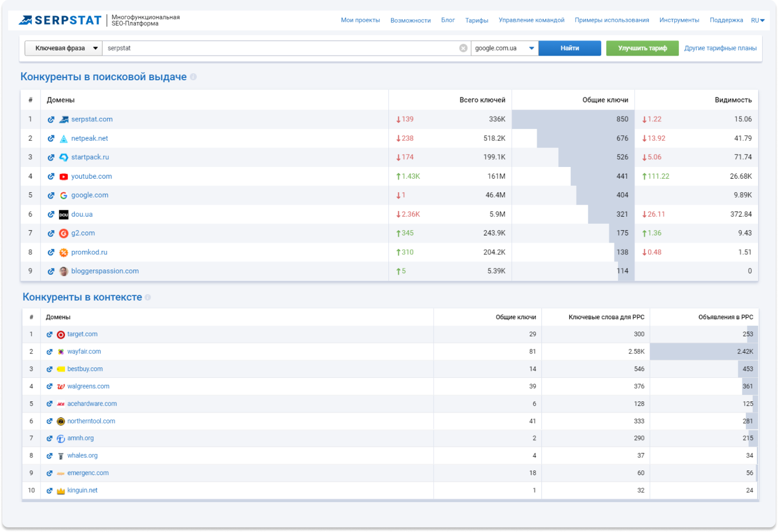Click the 161M total keywords value for youtube.com

pyautogui.click(x=496, y=176)
